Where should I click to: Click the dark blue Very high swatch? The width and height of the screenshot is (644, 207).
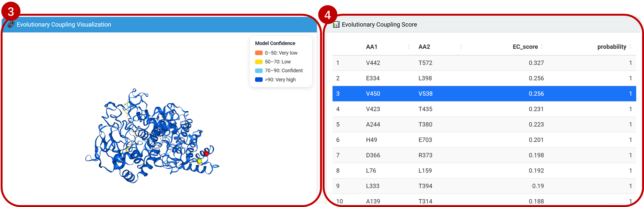tap(259, 80)
